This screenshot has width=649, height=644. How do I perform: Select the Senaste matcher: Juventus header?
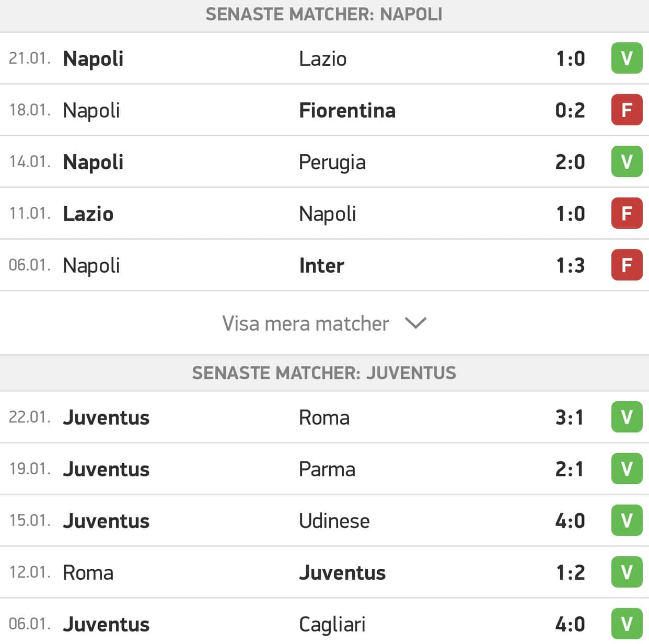(324, 373)
